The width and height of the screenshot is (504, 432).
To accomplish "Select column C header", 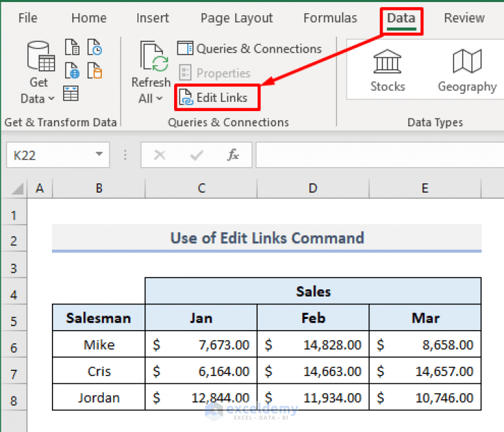I will tap(201, 188).
